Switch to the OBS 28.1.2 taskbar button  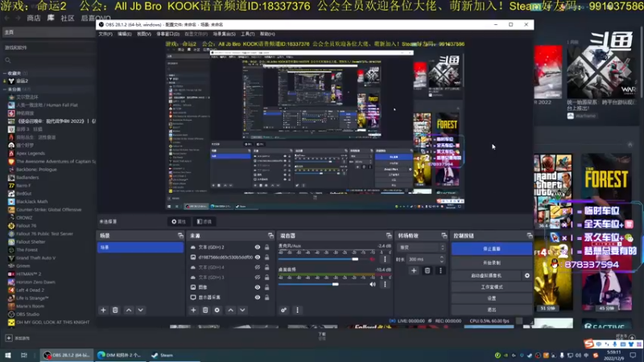(x=66, y=355)
